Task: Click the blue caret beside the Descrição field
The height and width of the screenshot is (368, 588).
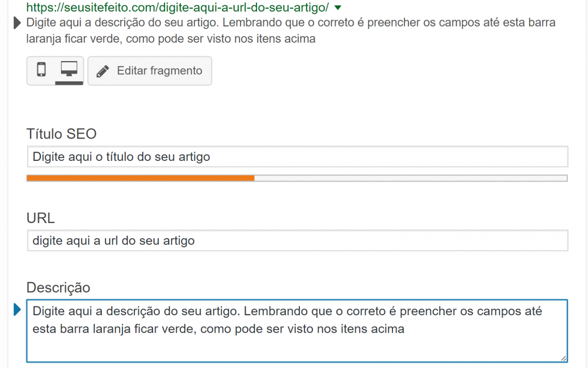Action: tap(17, 310)
